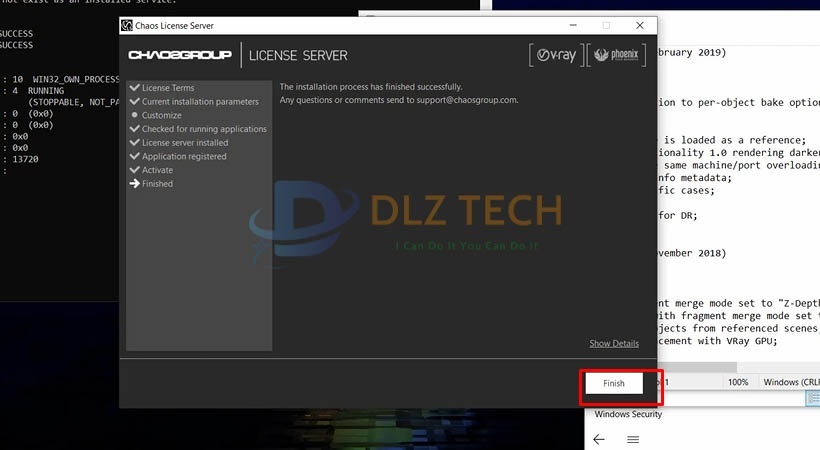This screenshot has width=820, height=450.
Task: Open the Show Details link
Action: tap(614, 343)
